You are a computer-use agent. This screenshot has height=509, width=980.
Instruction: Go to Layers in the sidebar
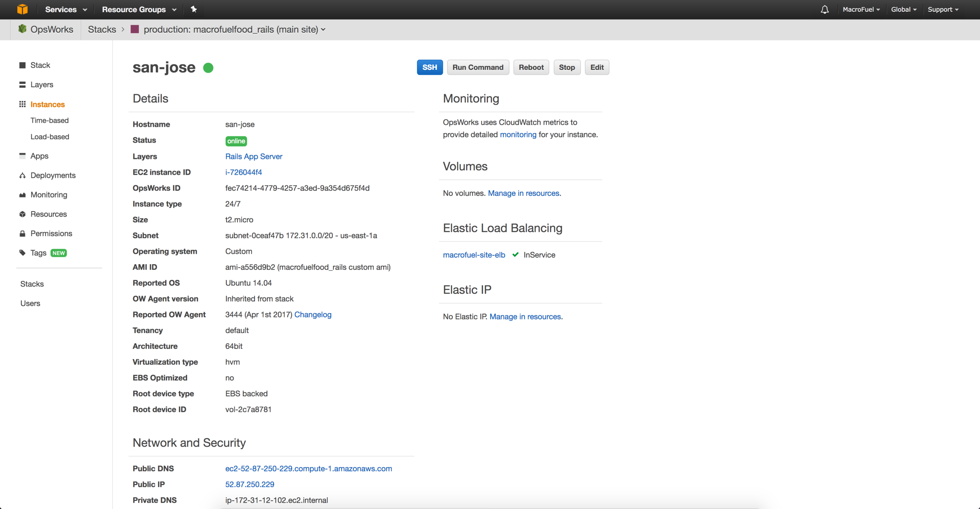coord(42,85)
